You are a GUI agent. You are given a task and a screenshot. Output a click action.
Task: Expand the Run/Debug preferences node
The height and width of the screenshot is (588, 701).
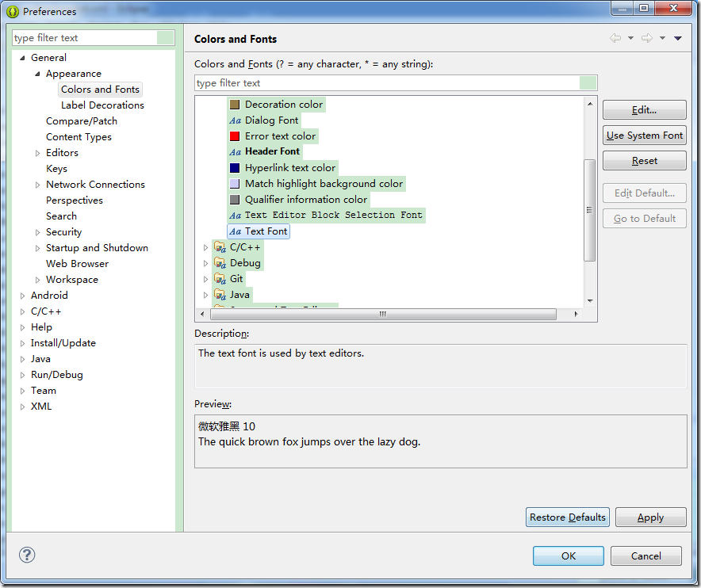22,376
